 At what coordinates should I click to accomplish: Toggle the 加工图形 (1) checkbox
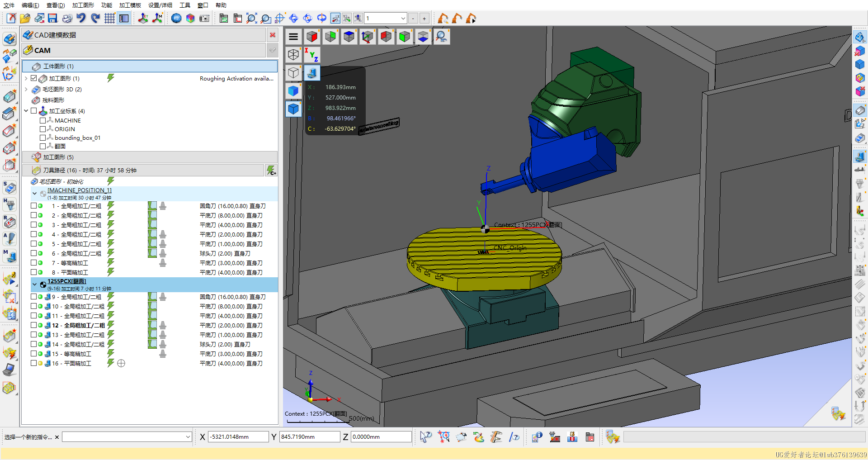34,78
